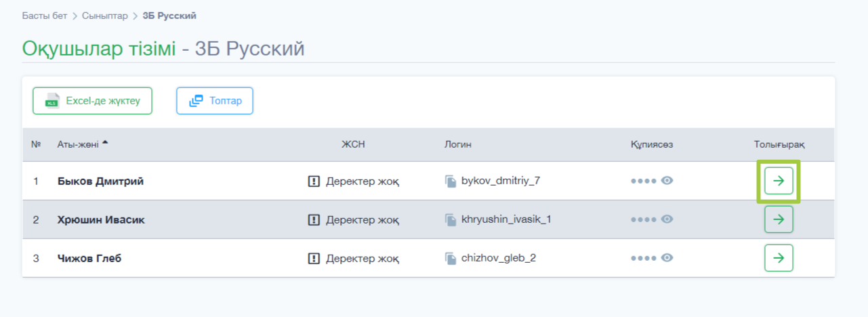The height and width of the screenshot is (317, 868).
Task: Click warning icon in Быков Дмитрий row
Action: [x=314, y=181]
